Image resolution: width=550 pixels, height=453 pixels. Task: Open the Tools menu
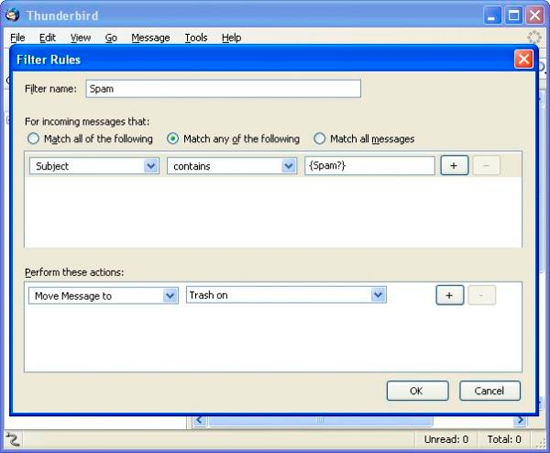[x=196, y=38]
